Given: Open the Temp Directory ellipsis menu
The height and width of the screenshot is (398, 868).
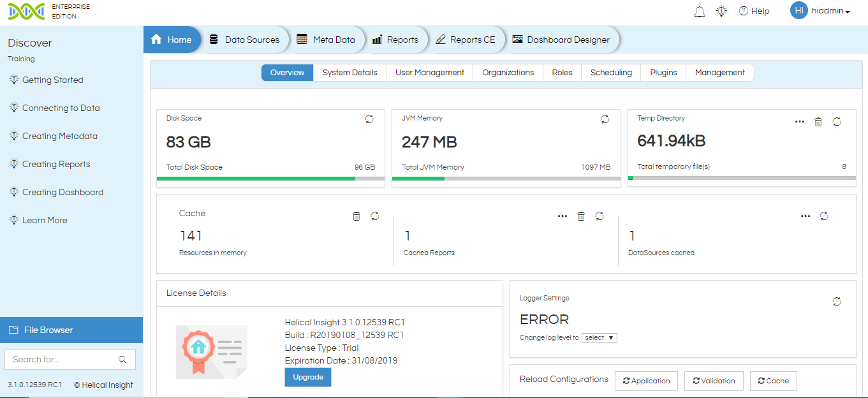Looking at the screenshot, I should click(800, 121).
